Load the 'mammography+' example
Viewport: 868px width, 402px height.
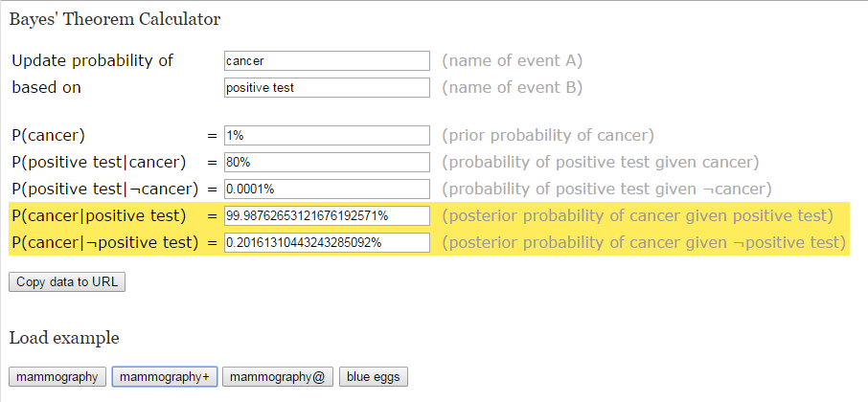pyautogui.click(x=165, y=377)
